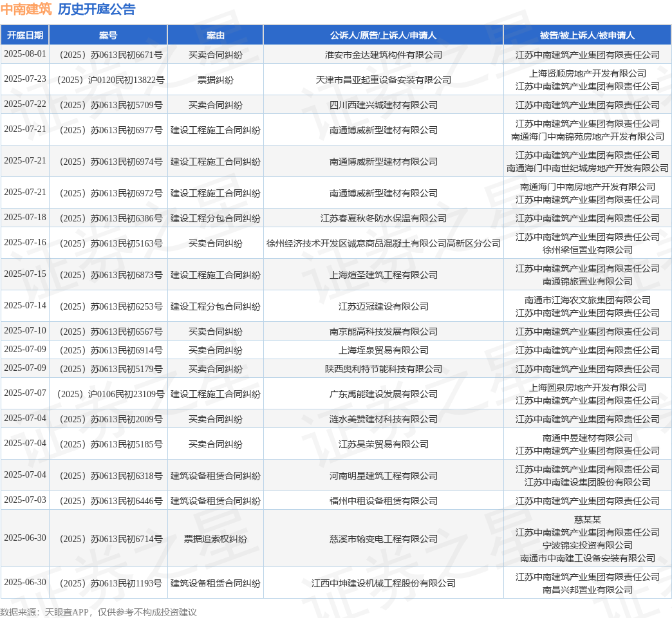
Task: Click plaintiff 广东禹能建设发展有限公司
Action: (x=383, y=394)
